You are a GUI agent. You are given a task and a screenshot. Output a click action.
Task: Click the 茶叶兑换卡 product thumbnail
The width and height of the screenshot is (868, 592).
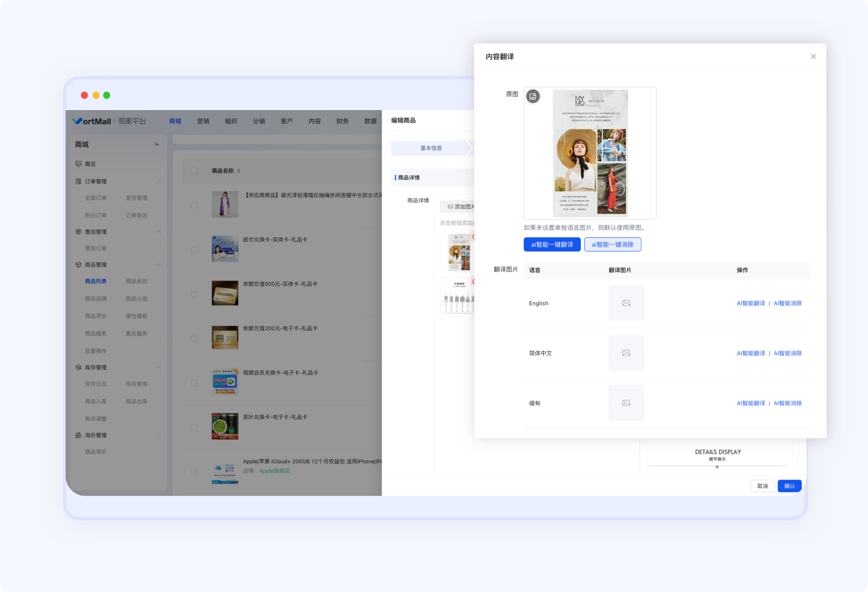(225, 426)
